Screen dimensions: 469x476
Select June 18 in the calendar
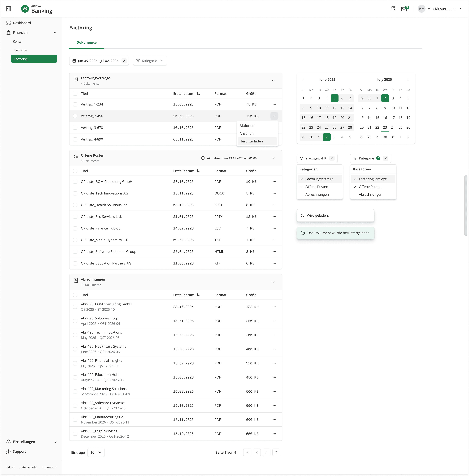click(x=327, y=118)
